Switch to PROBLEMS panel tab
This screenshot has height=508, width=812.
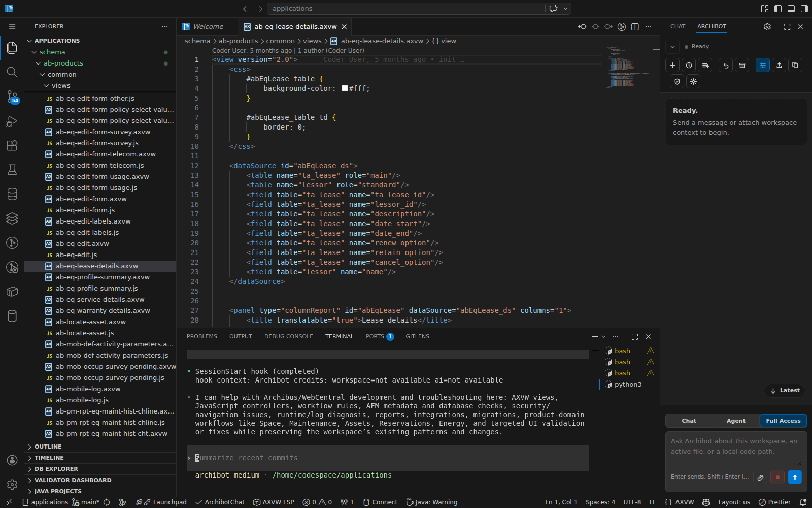coord(202,337)
